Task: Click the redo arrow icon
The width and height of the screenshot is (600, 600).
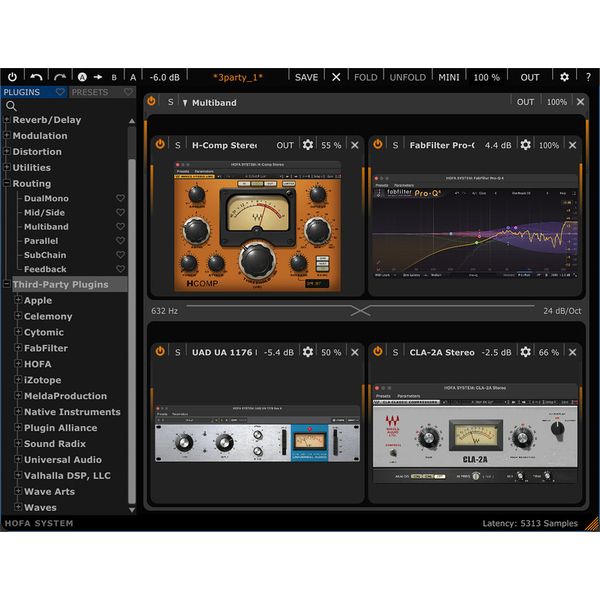Action: pyautogui.click(x=60, y=77)
